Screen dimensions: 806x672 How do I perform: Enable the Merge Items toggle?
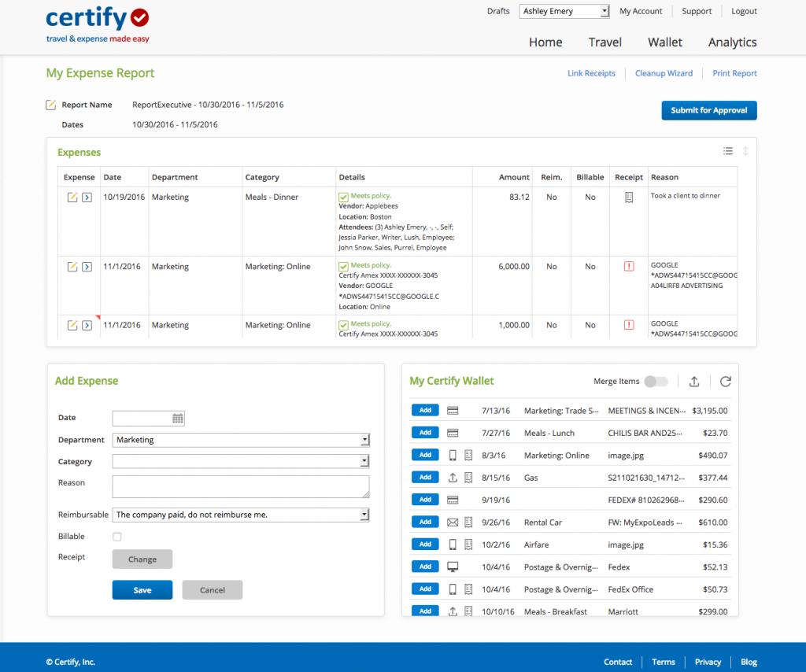656,380
